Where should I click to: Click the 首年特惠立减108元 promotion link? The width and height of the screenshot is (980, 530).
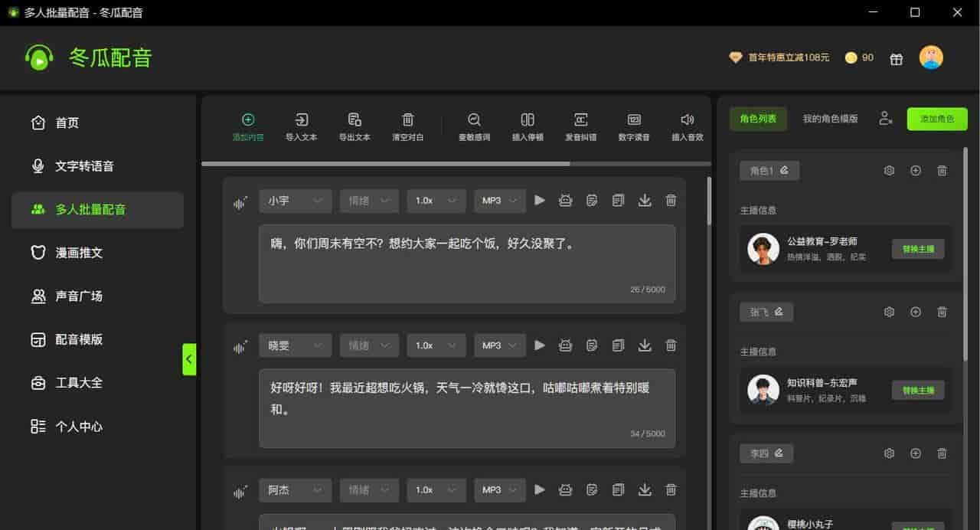(x=779, y=57)
